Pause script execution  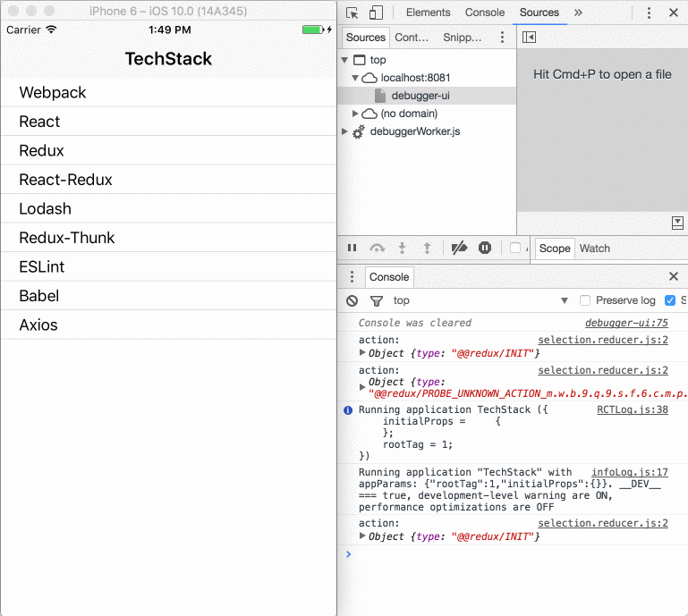352,249
